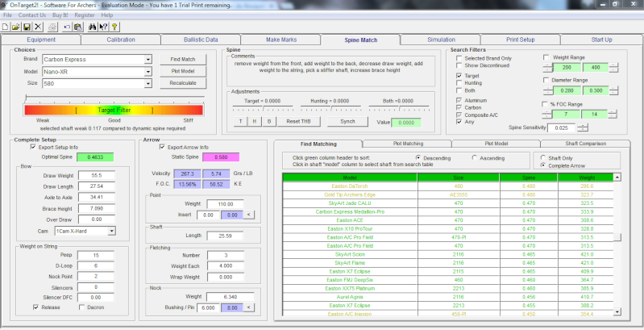Uncheck the Target filter checkbox
The width and height of the screenshot is (644, 330).
click(459, 76)
